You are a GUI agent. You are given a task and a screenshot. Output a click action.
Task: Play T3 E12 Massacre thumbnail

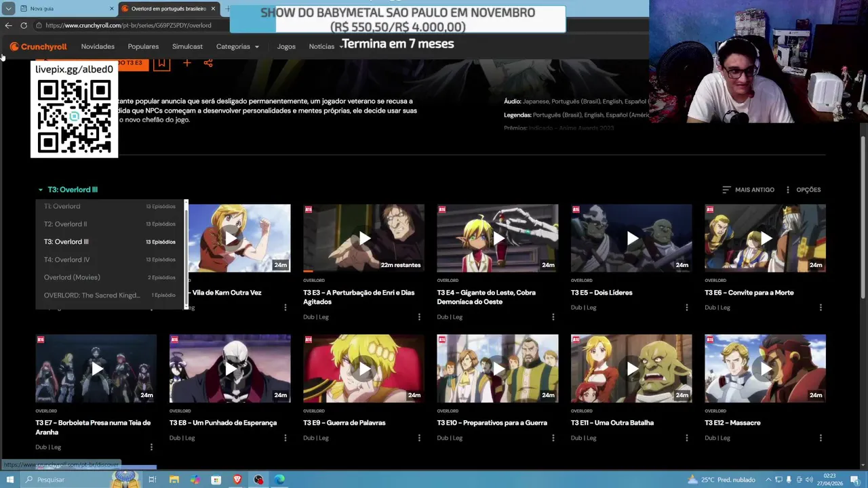(765, 368)
